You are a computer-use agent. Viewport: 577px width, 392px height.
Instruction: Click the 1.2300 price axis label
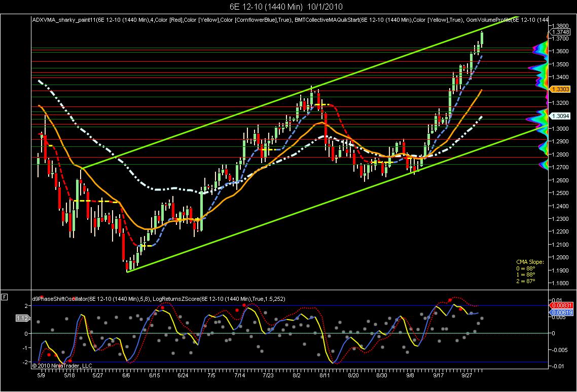[560, 219]
